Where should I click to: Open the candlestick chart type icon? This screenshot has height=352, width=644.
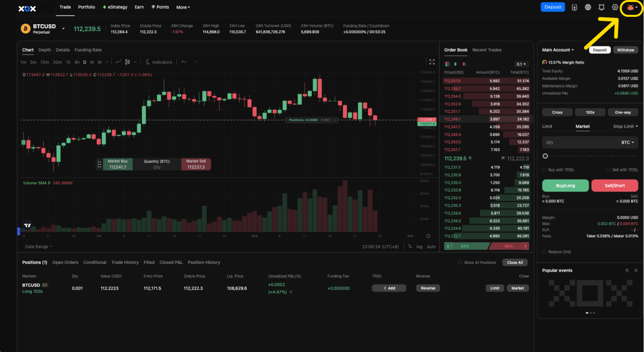(x=128, y=62)
